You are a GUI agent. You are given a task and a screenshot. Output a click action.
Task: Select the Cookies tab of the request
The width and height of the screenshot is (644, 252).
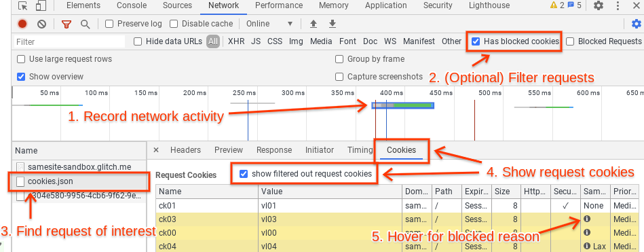point(401,150)
